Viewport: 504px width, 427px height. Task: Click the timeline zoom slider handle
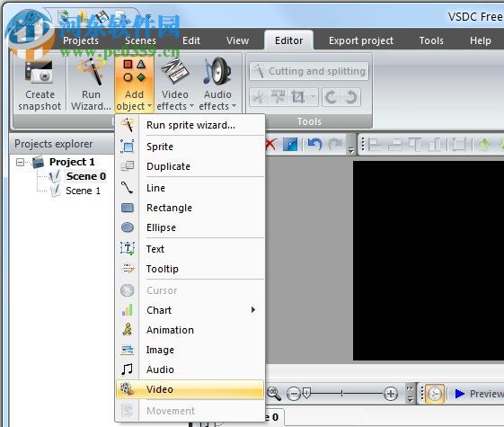(307, 393)
